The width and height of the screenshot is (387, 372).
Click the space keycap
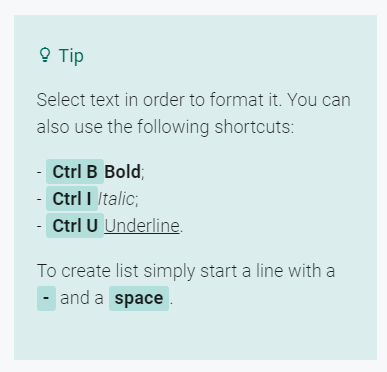(x=139, y=298)
